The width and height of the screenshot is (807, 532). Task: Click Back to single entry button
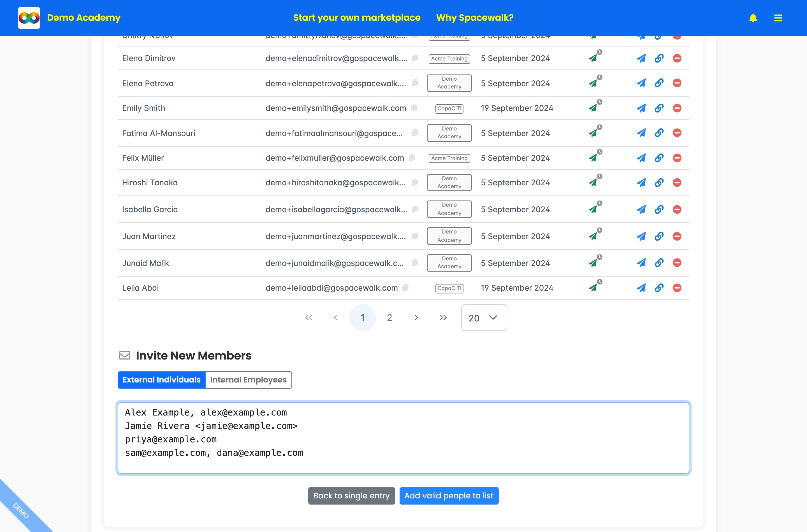point(351,496)
